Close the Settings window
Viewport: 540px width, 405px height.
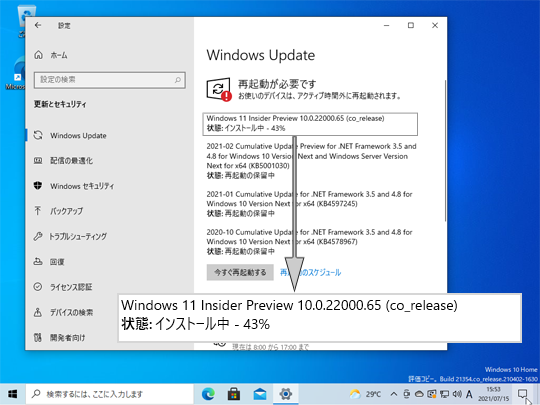tap(435, 25)
